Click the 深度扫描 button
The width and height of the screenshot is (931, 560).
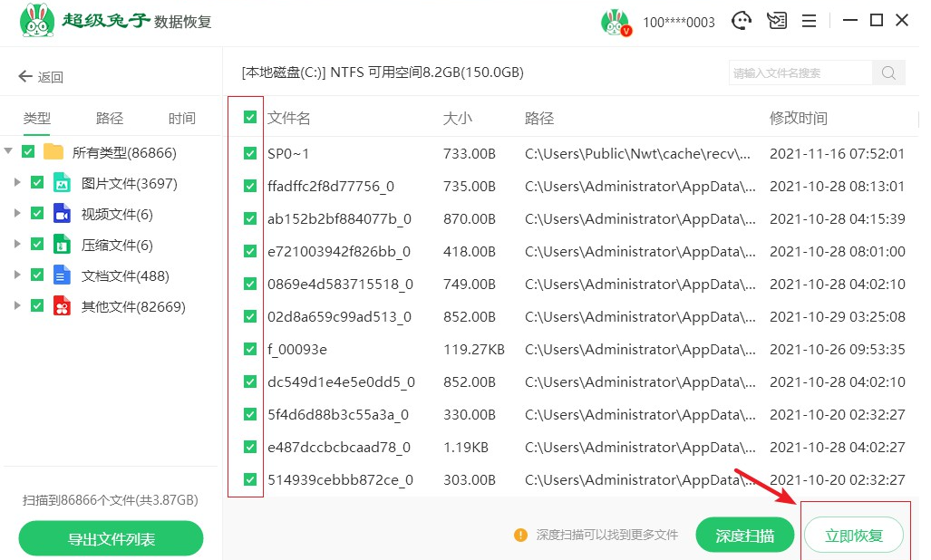[744, 536]
